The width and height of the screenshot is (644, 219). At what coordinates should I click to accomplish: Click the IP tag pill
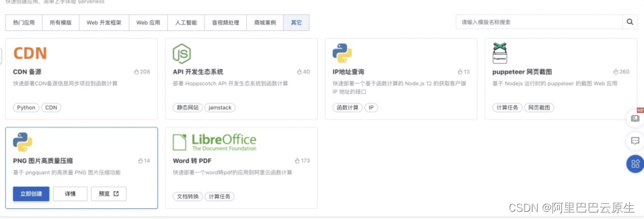point(371,107)
